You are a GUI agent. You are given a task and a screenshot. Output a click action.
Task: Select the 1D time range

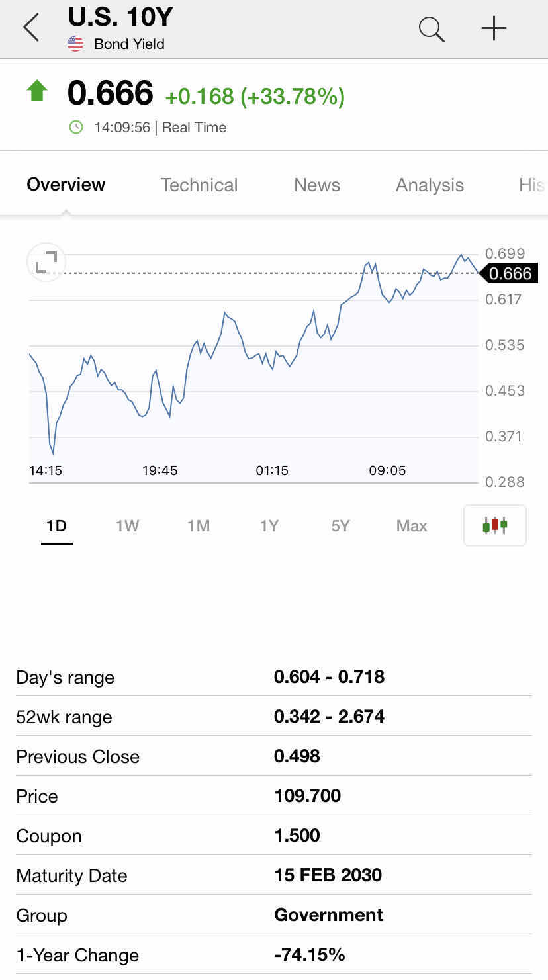point(57,526)
